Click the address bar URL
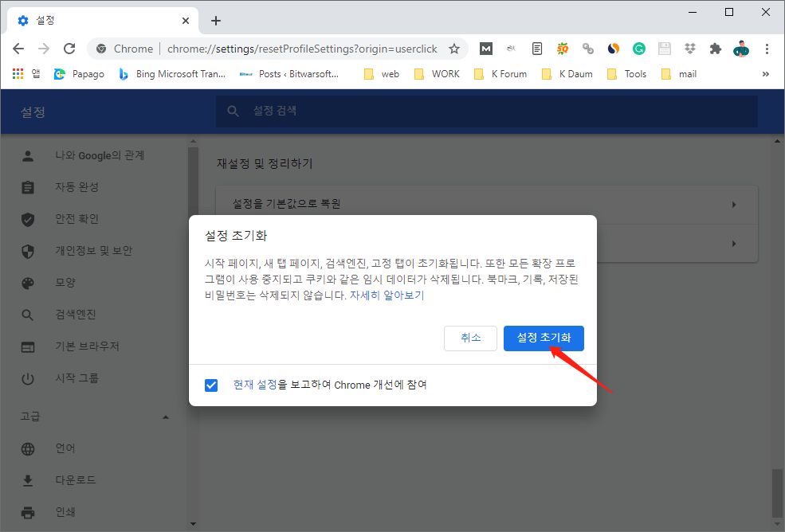The image size is (785, 532). (302, 49)
